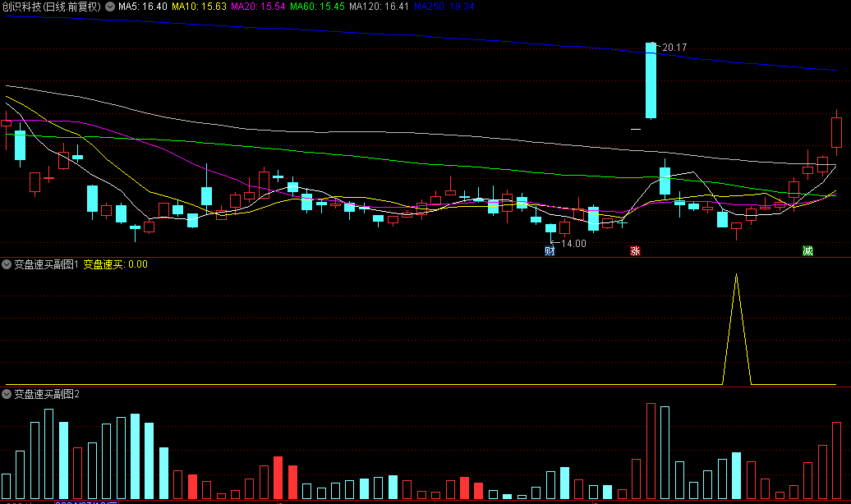Select the tall cyan candlestick at 20.17
851x504 pixels.
651,80
